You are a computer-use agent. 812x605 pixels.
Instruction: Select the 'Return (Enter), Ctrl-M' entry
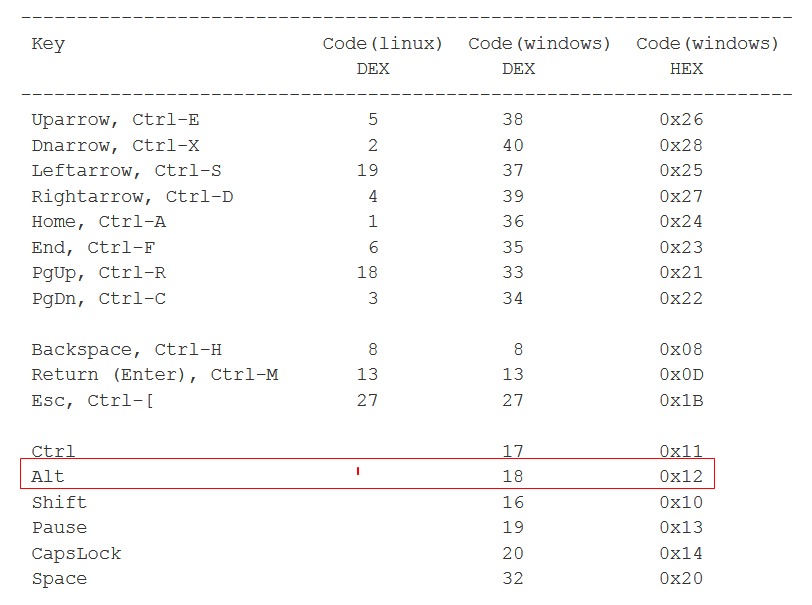pyautogui.click(x=154, y=375)
